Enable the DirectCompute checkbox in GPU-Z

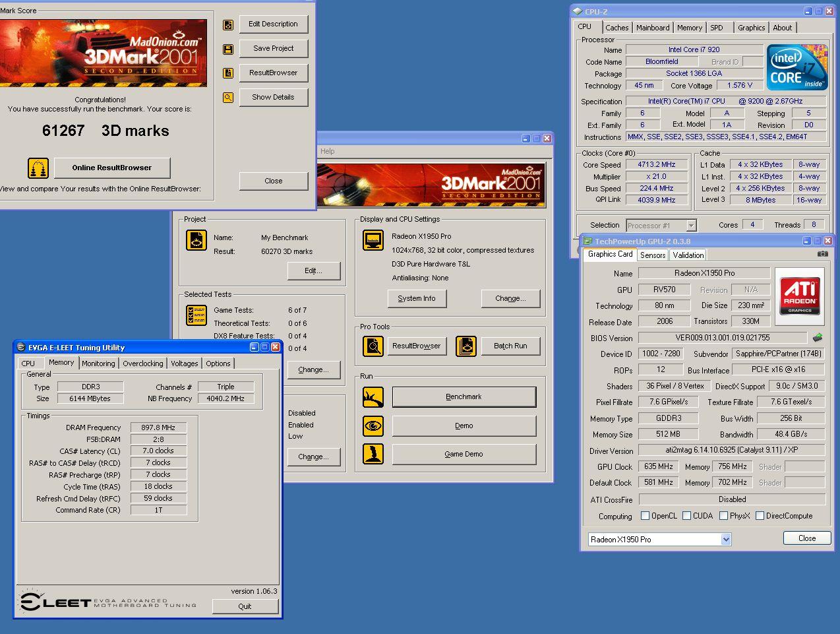coord(760,516)
